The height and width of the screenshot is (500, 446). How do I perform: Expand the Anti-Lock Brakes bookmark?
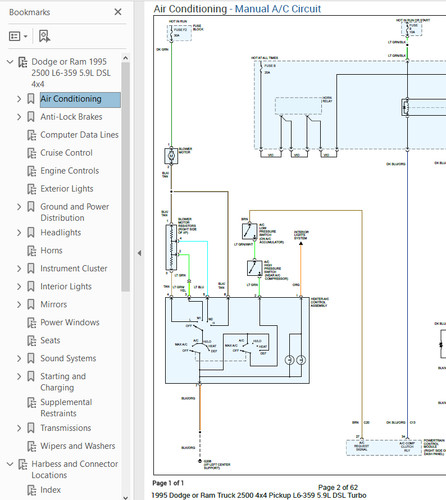point(19,117)
